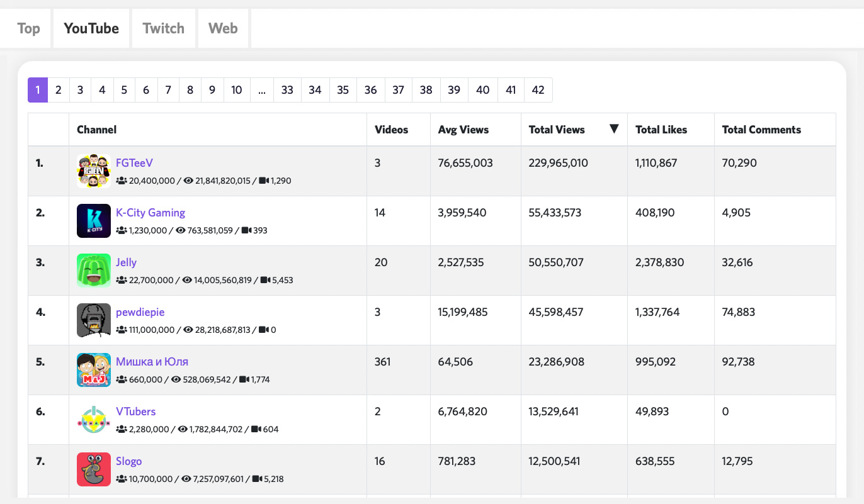Click the Jelly channel avatar
864x504 pixels.
pos(93,270)
